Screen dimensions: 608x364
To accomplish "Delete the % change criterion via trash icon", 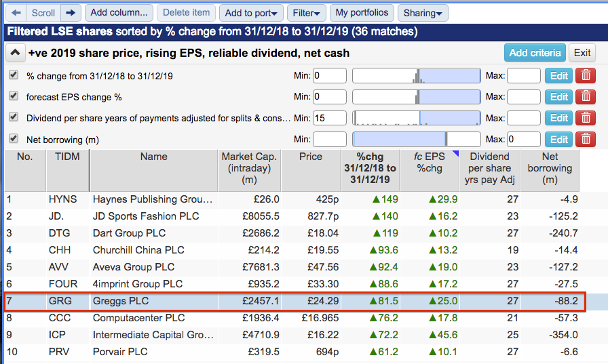I will point(586,75).
